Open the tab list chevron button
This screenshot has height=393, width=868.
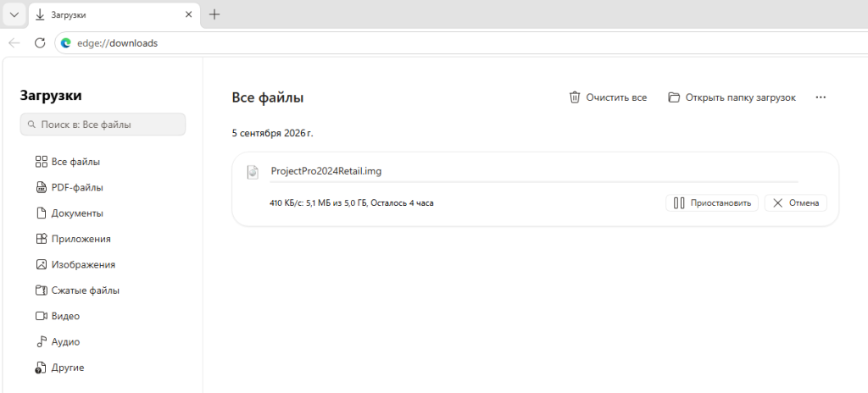click(x=14, y=15)
